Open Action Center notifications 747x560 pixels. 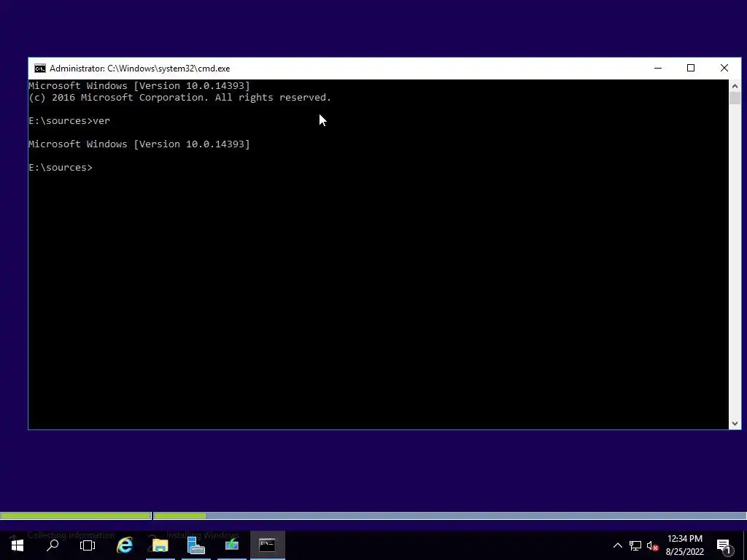click(724, 545)
